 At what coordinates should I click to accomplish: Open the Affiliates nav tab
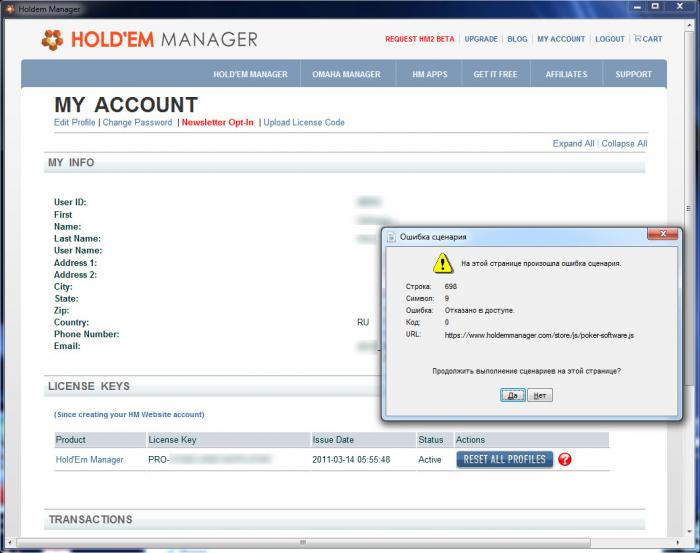point(566,74)
